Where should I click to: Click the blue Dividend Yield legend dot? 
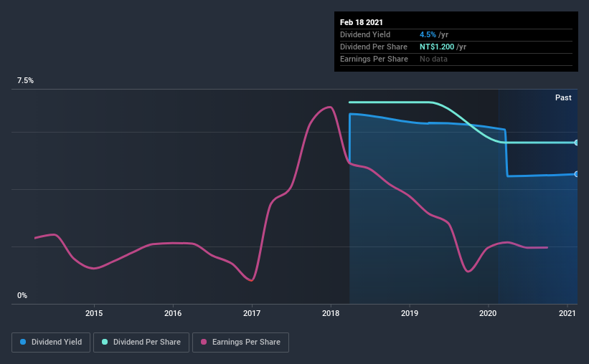23,342
